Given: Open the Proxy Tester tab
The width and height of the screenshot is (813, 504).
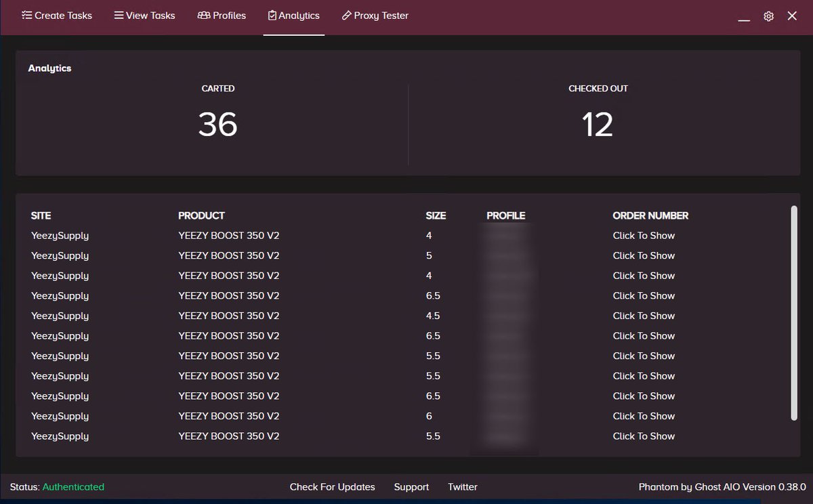Looking at the screenshot, I should point(375,15).
